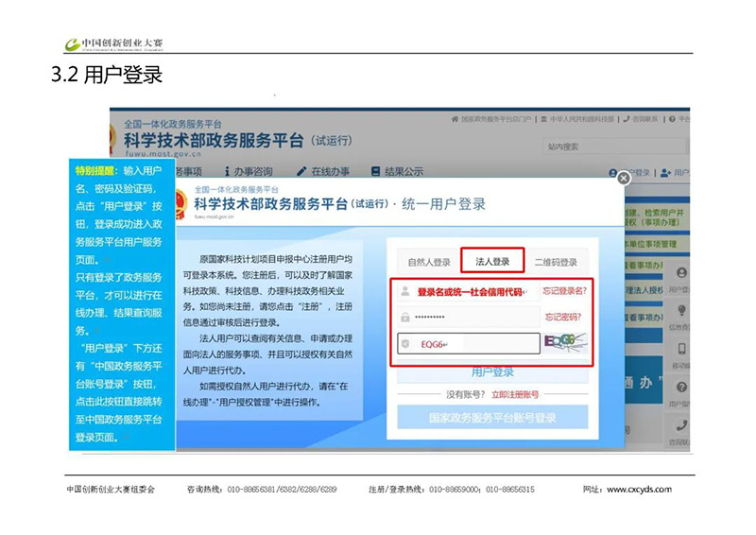Click the pencil icon beside 在线办事
Viewport: 756px width, 535px height.
pos(301,171)
